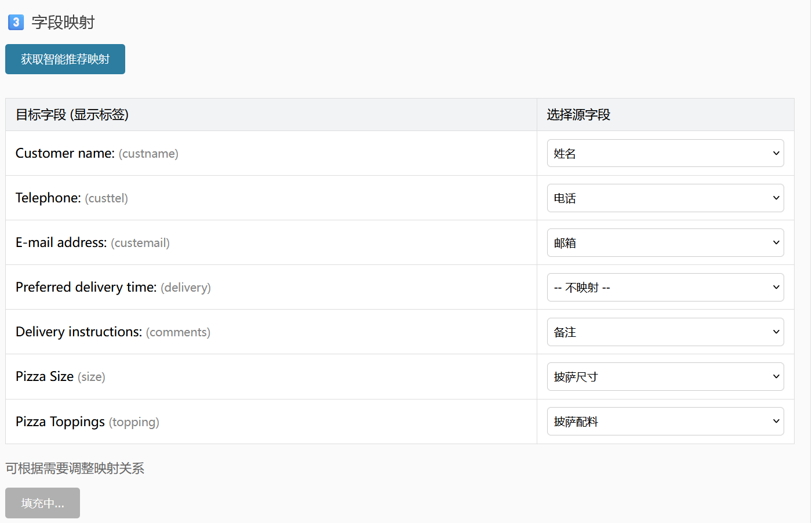Click the greyed-out 填充中... button
Screen dimensions: 812x523
(42, 503)
